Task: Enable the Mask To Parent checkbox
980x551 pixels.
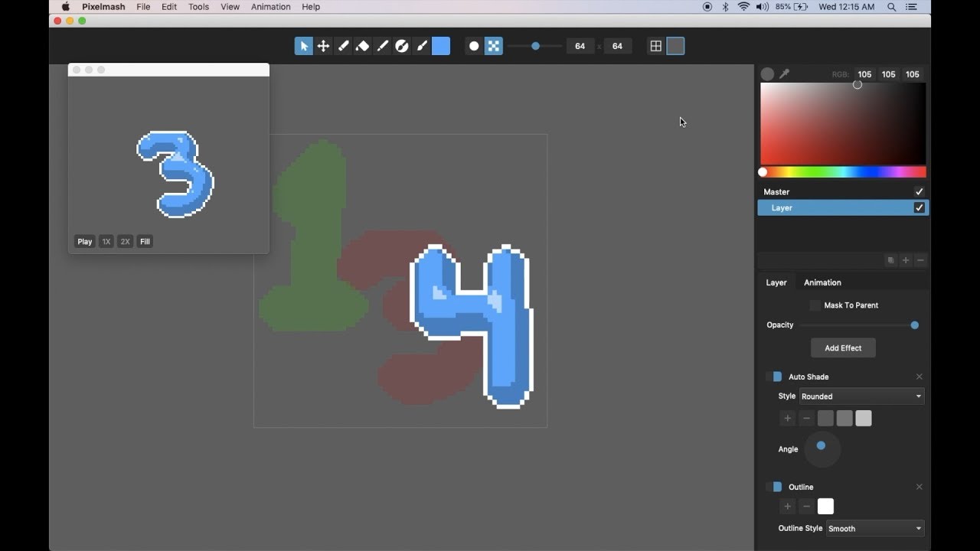Action: tap(815, 305)
